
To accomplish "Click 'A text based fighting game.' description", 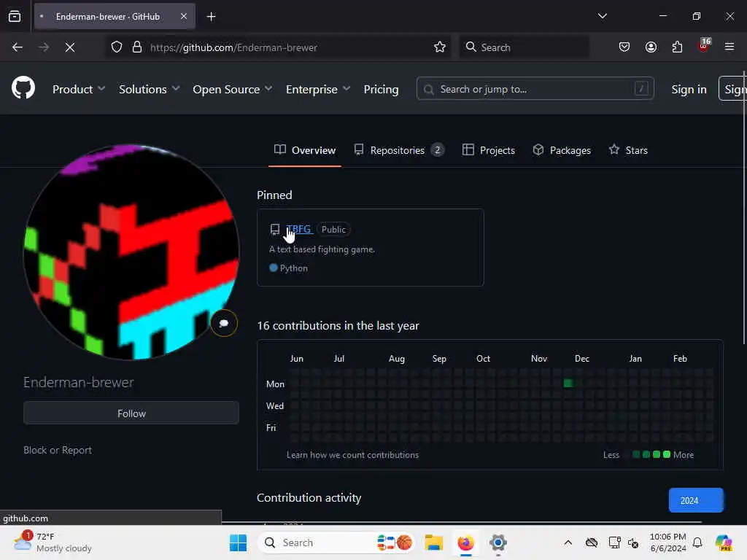I will click(x=322, y=249).
